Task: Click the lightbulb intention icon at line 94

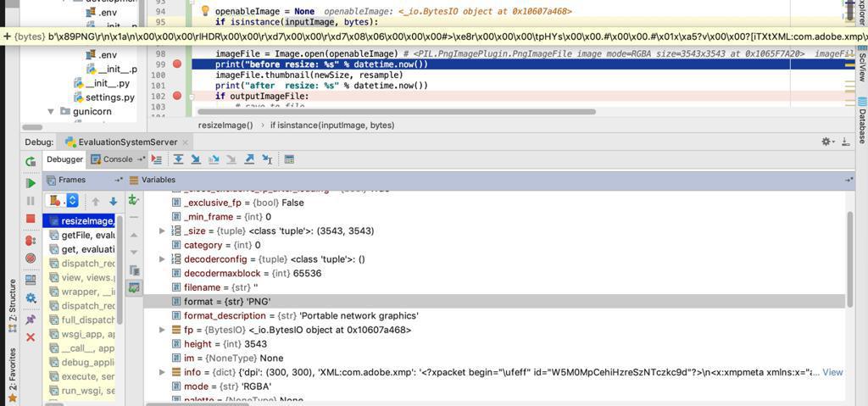Action: 204,11
